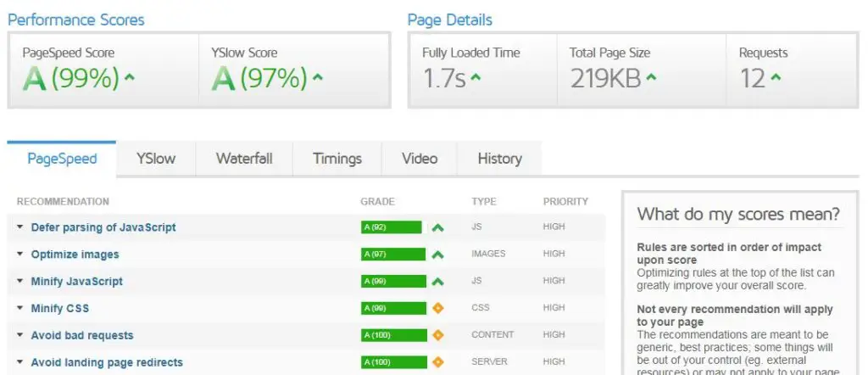Click orange diamond icon next to Minify CSS
Image resolution: width=868 pixels, height=375 pixels.
[x=437, y=308]
